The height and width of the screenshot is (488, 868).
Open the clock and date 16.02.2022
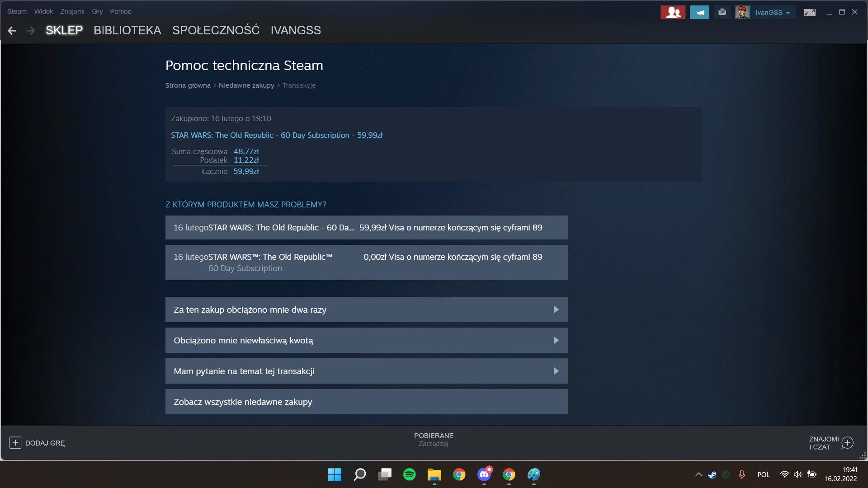coord(841,474)
